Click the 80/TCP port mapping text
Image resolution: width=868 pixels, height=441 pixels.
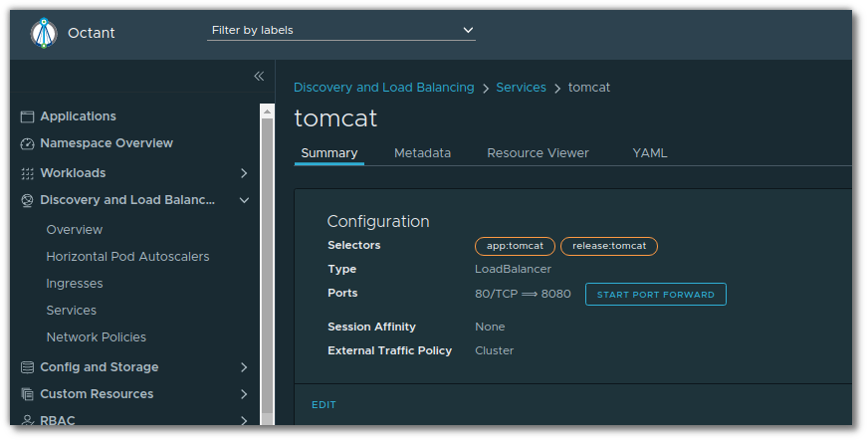click(523, 294)
